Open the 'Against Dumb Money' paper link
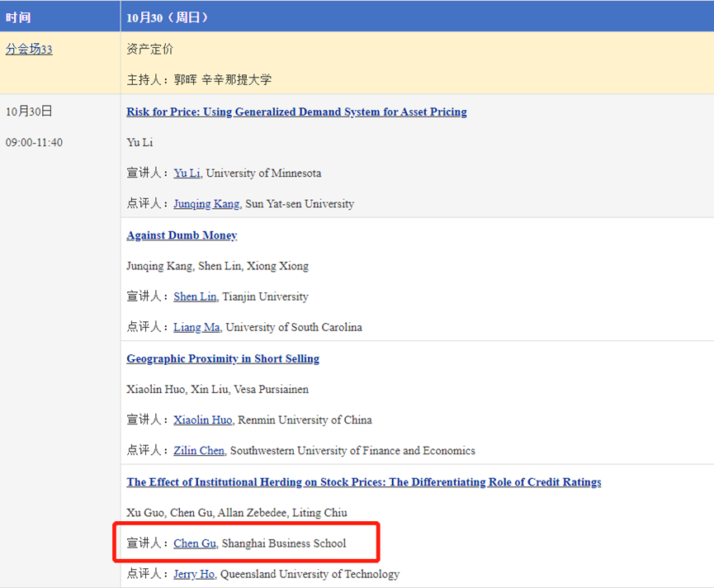714x588 pixels. click(182, 235)
